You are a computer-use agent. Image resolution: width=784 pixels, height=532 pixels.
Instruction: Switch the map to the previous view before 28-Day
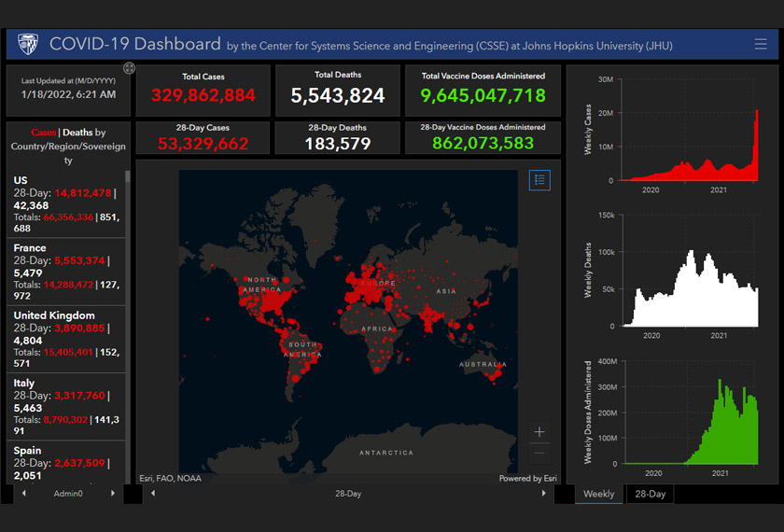pyautogui.click(x=153, y=494)
